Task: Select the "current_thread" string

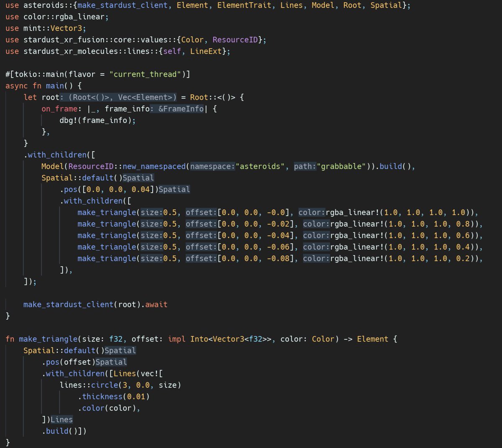Action: pos(145,74)
